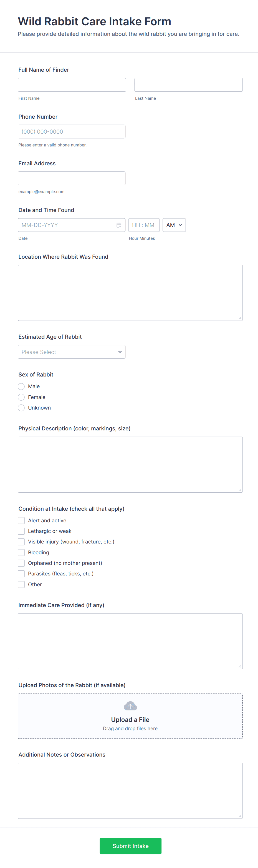The image size is (258, 868).
Task: Click the Hour Minutes time field
Action: click(x=144, y=225)
